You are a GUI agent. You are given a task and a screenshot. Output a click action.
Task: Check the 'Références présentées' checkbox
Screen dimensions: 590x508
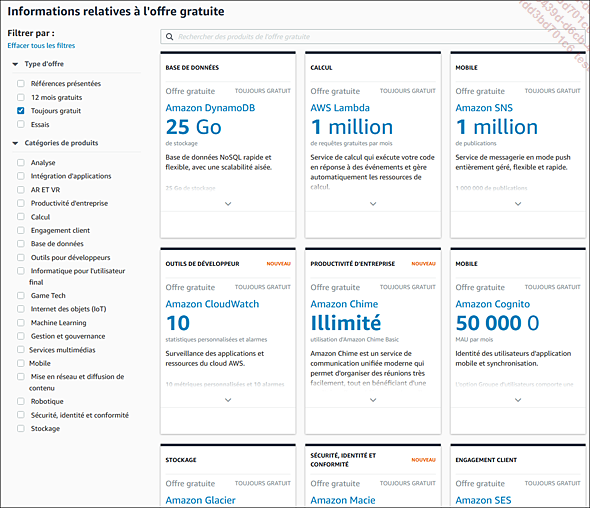(21, 84)
